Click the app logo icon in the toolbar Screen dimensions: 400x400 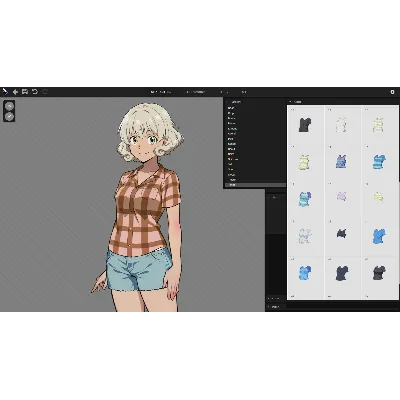coord(5,92)
